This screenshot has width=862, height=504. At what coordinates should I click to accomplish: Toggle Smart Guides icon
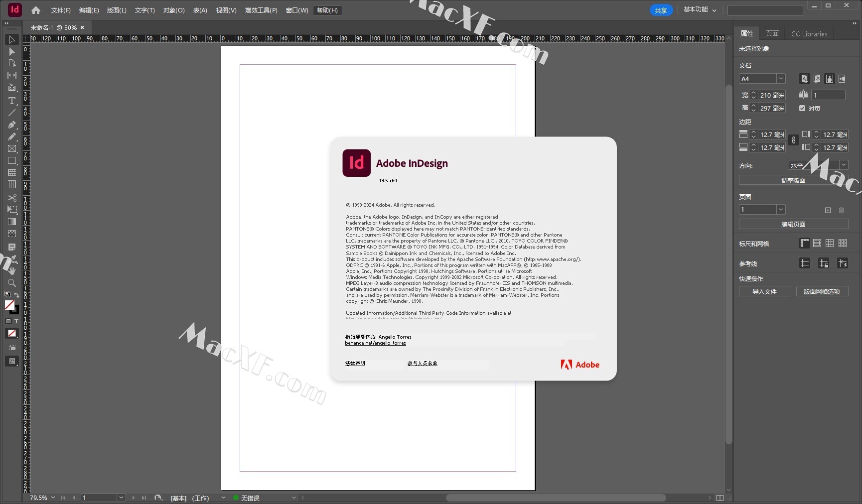(843, 263)
